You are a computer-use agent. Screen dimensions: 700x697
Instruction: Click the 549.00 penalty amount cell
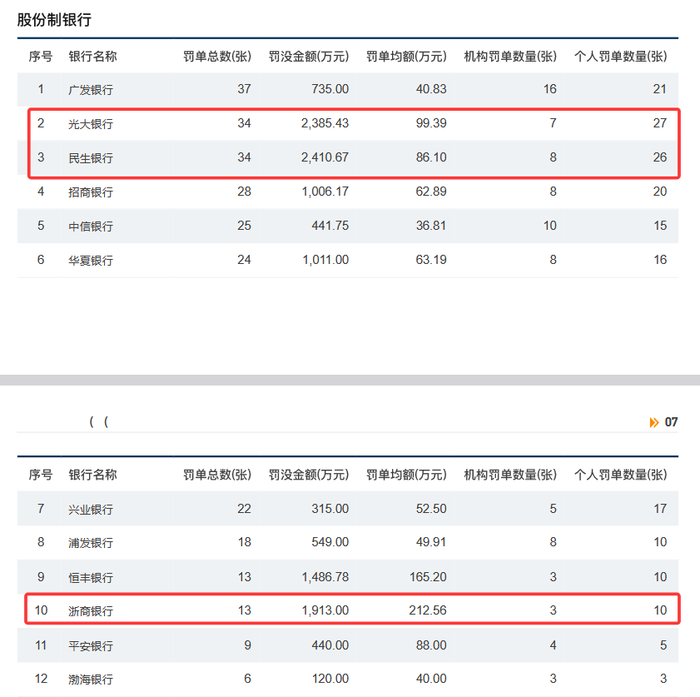pos(330,542)
